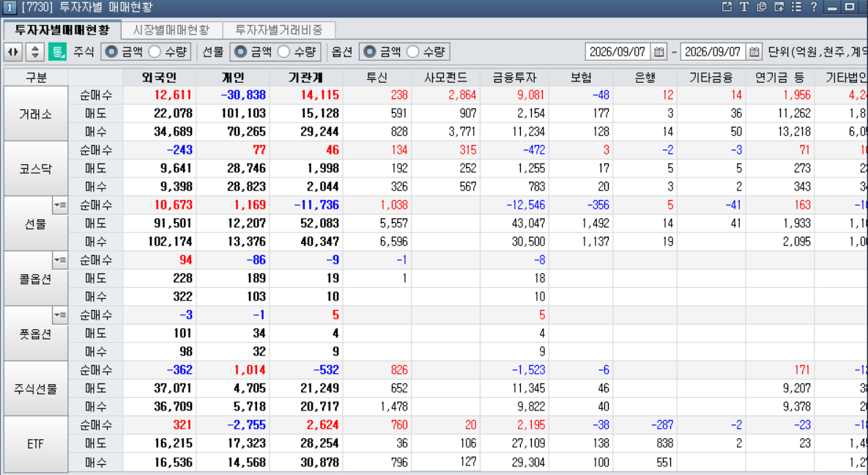Open the list menu icon in title bar

coord(797,7)
